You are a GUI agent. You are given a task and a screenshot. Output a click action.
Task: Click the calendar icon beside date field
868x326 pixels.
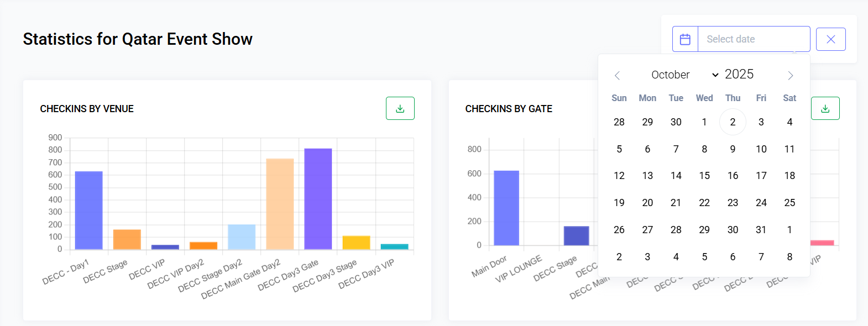(685, 39)
